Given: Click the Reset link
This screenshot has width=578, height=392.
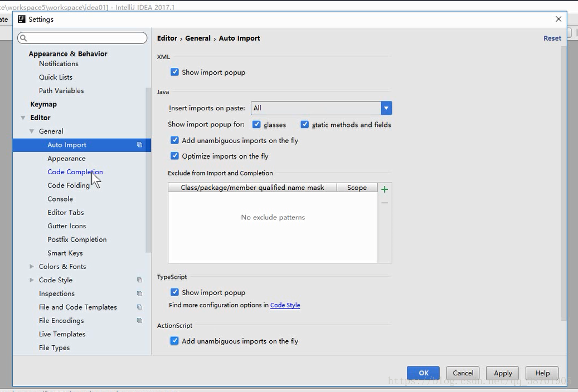Looking at the screenshot, I should pos(552,38).
